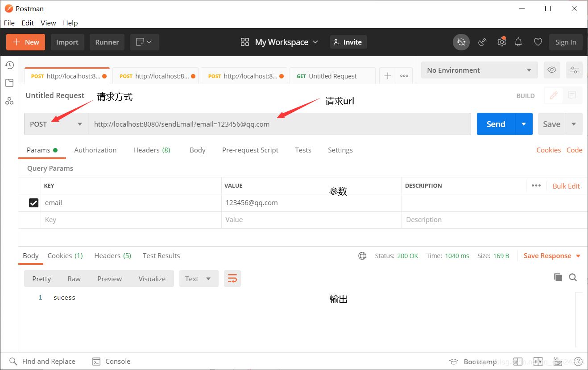Click the sync status icon
Screen dimensions: 588x370
pyautogui.click(x=461, y=42)
